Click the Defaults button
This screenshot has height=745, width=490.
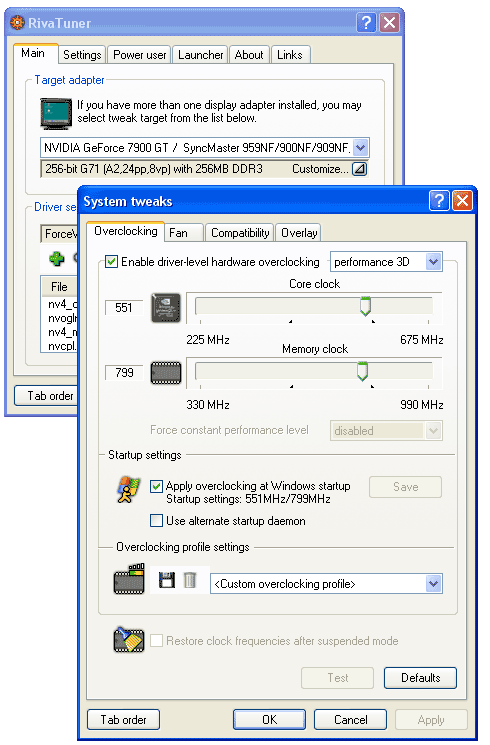[x=420, y=678]
